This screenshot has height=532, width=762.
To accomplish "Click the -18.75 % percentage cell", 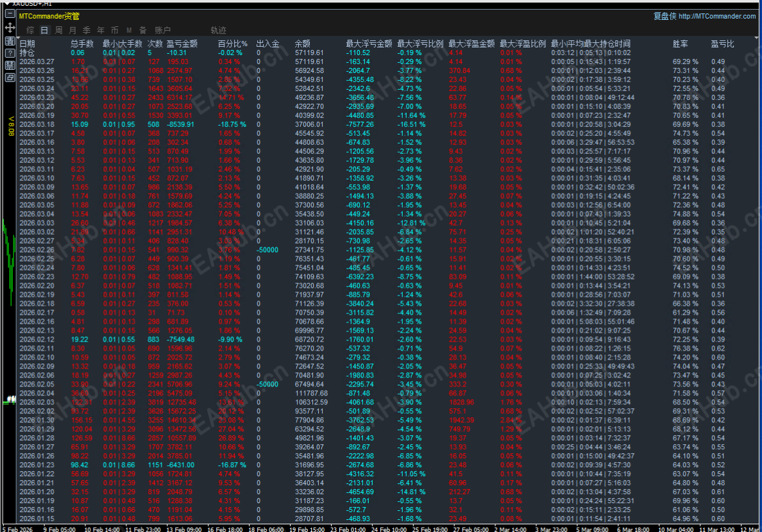I will (232, 124).
